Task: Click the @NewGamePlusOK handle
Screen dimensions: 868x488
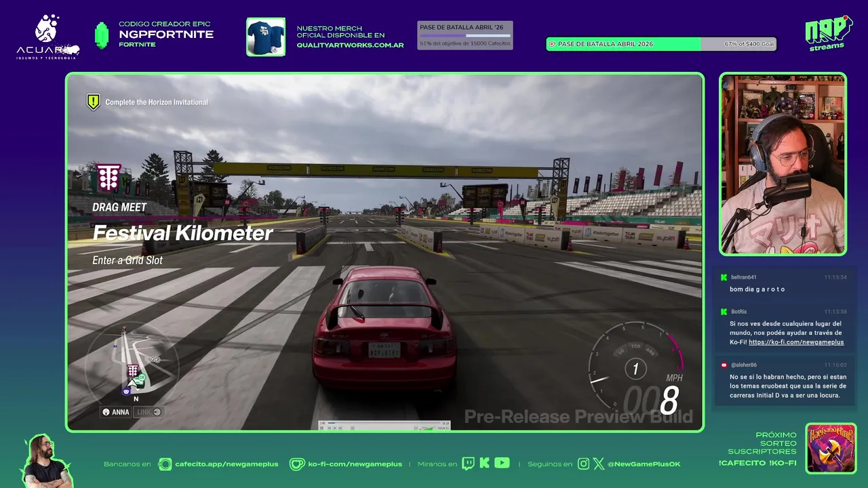Action: (644, 464)
